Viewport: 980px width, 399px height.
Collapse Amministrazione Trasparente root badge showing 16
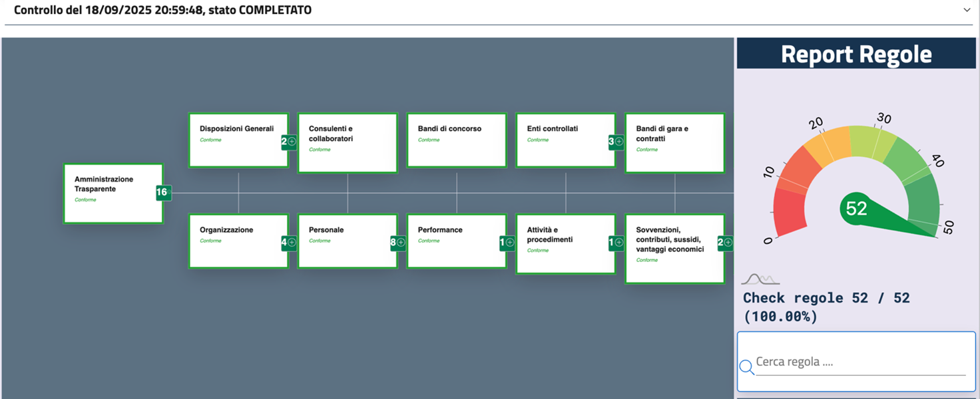pyautogui.click(x=163, y=193)
